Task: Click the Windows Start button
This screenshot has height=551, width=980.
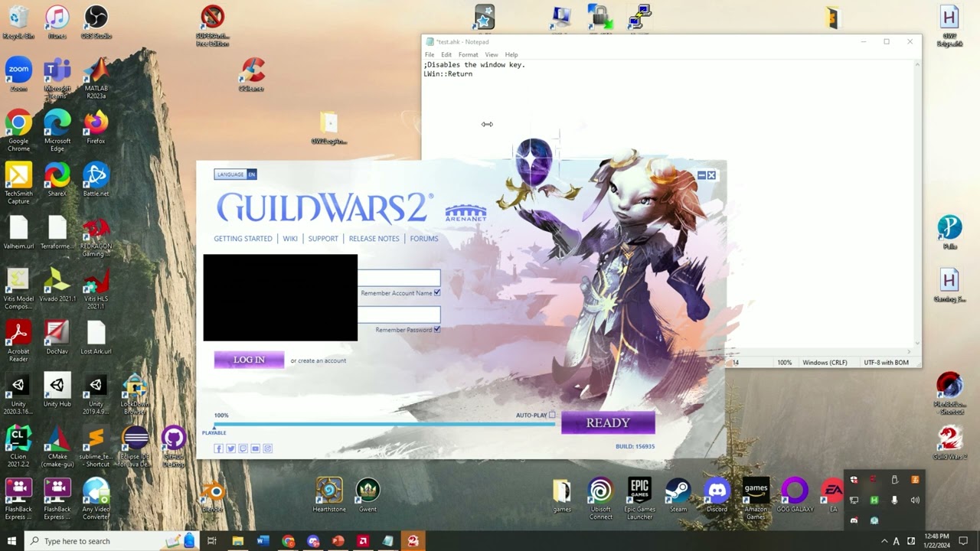Action: coord(11,541)
